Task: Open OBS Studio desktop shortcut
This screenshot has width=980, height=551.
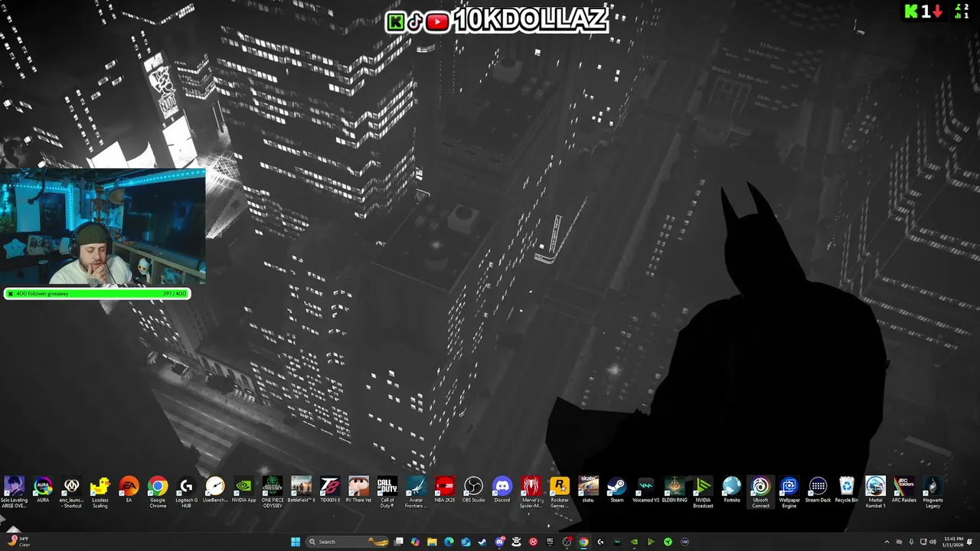Action: (x=473, y=490)
